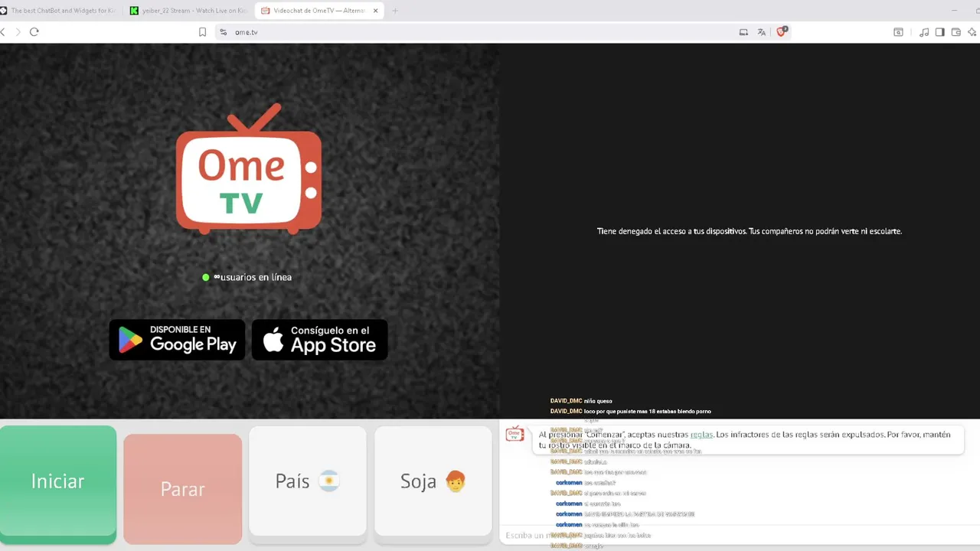Viewport: 980px width, 551px height.
Task: Open the Brave Wallet icon
Action: (x=956, y=32)
